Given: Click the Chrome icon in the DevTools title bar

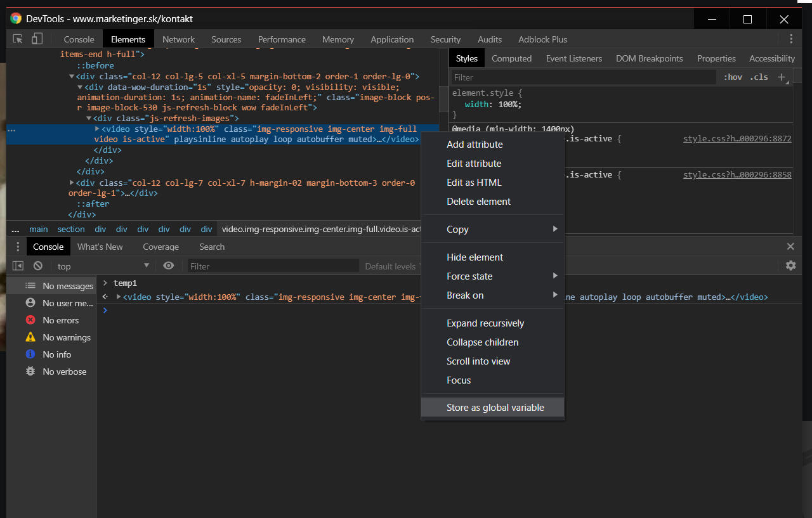Looking at the screenshot, I should tap(16, 18).
